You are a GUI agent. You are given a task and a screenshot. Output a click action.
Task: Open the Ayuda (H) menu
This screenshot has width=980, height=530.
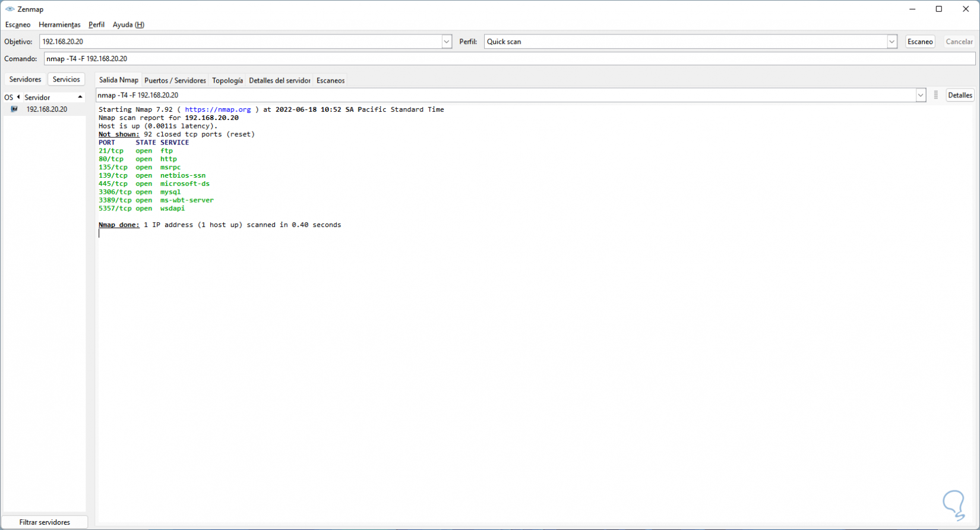[128, 24]
